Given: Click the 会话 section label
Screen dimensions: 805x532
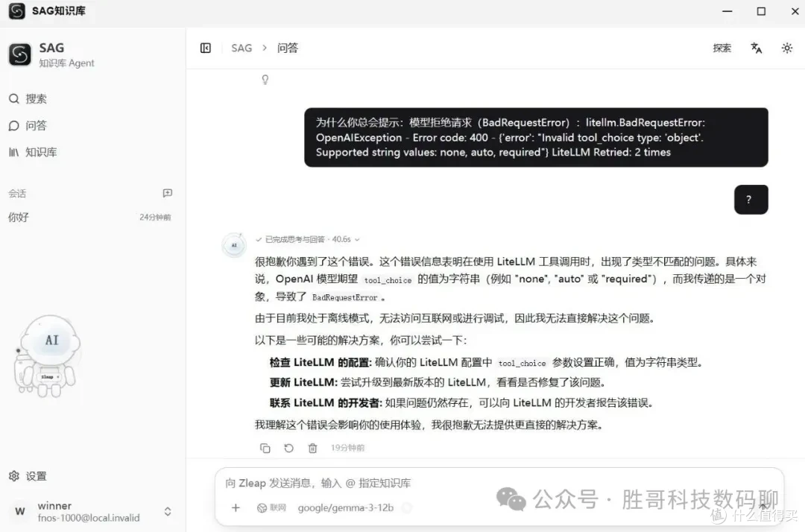Looking at the screenshot, I should coord(17,194).
